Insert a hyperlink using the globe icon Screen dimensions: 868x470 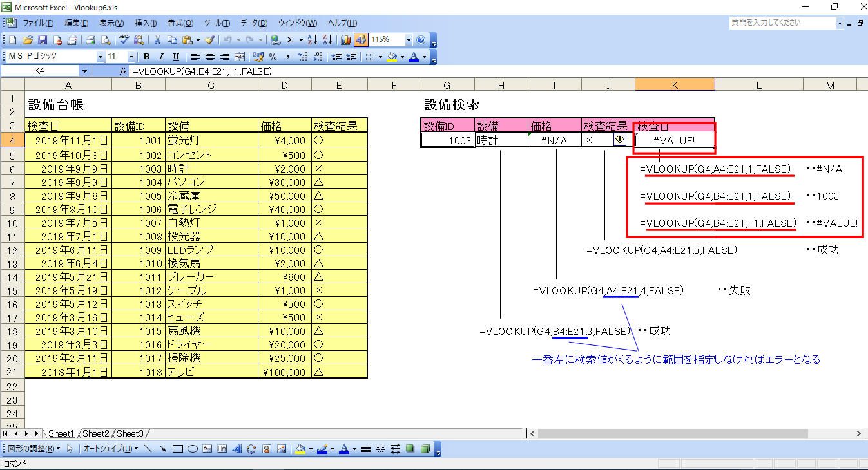tap(276, 40)
